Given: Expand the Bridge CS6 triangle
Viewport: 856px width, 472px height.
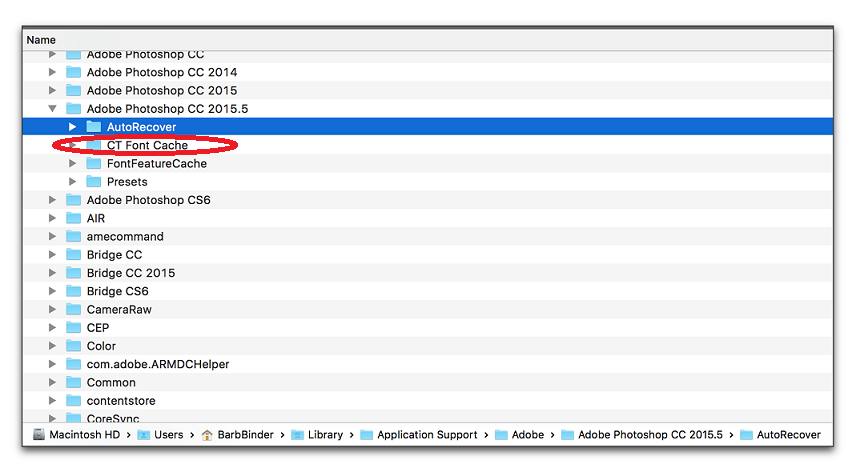Looking at the screenshot, I should (x=52, y=291).
